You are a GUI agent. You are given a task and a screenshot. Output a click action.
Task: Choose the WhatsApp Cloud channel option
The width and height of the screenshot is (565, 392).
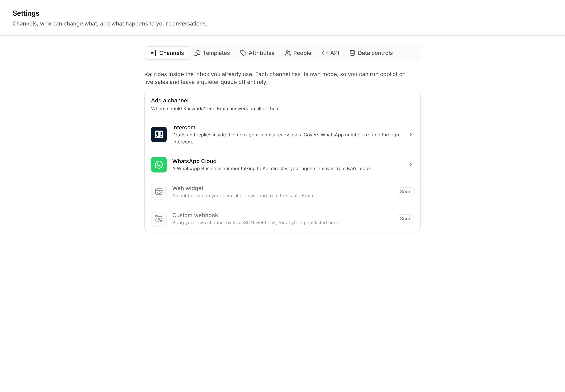[282, 165]
